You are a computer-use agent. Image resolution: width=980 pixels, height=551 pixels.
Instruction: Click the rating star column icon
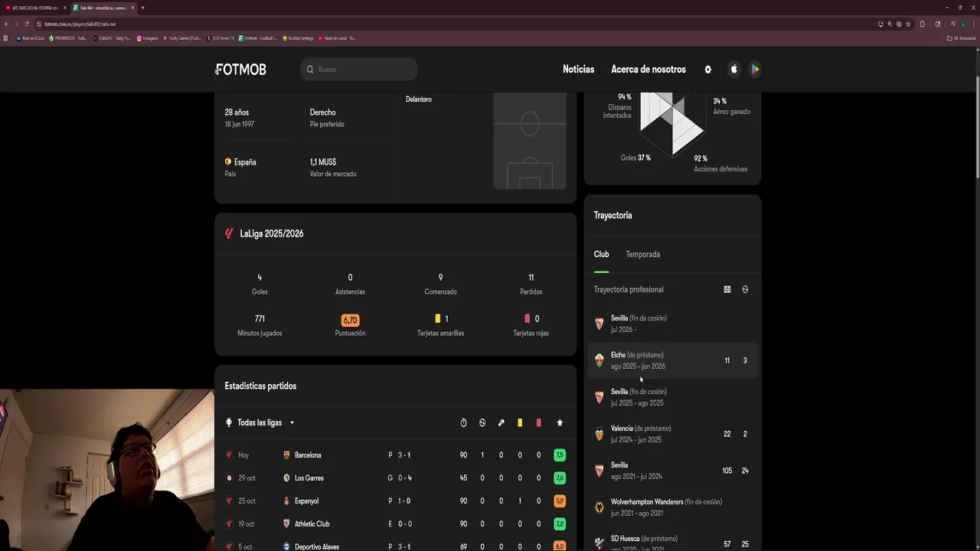tap(560, 422)
